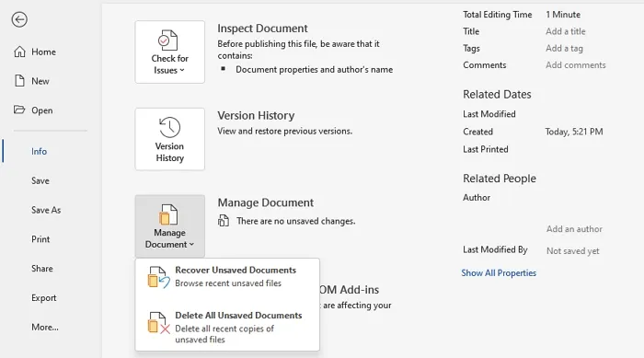Choose Print from the sidebar

(x=40, y=239)
